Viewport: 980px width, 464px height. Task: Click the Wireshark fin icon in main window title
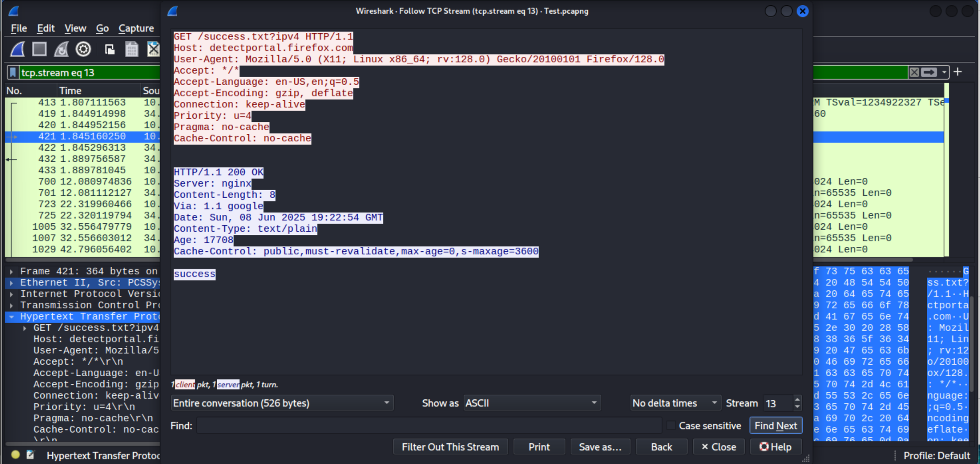(x=14, y=11)
